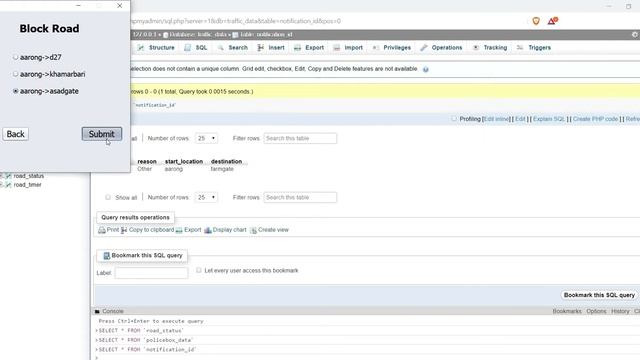Click the page settings gear icon
Viewport: 640px width, 360px height.
pos(635,35)
